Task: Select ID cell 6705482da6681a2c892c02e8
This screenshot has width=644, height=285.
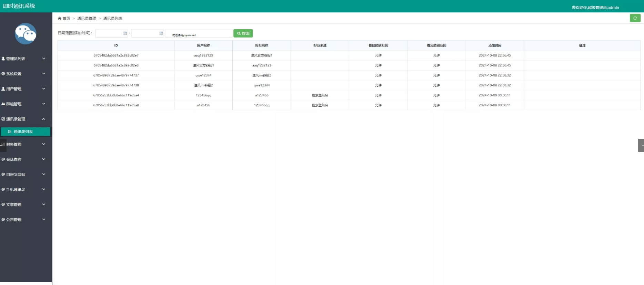Action: [x=116, y=65]
